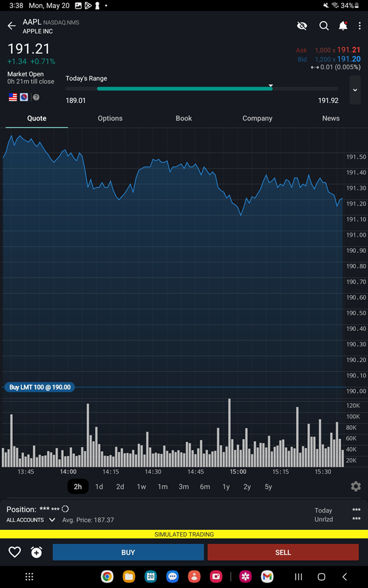
Task: Tap the Android recent apps button
Action: coord(298,577)
